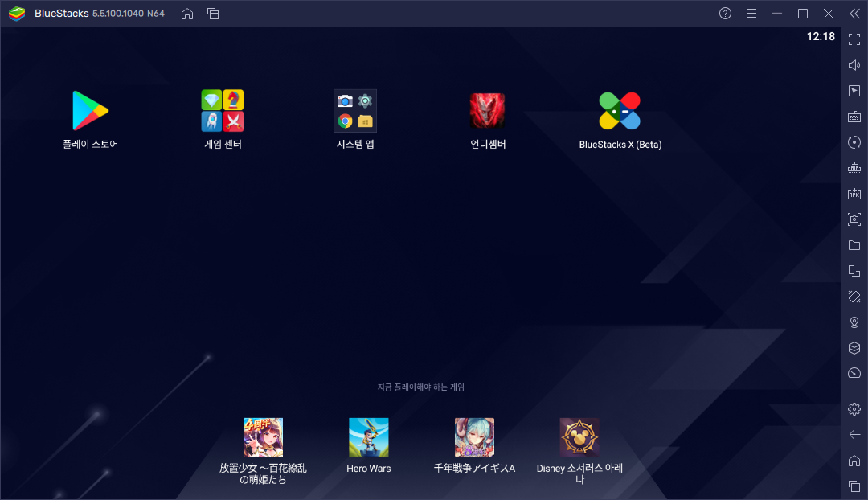Open the 放置少女 recommended game
Image resolution: width=868 pixels, height=500 pixels.
pyautogui.click(x=263, y=437)
